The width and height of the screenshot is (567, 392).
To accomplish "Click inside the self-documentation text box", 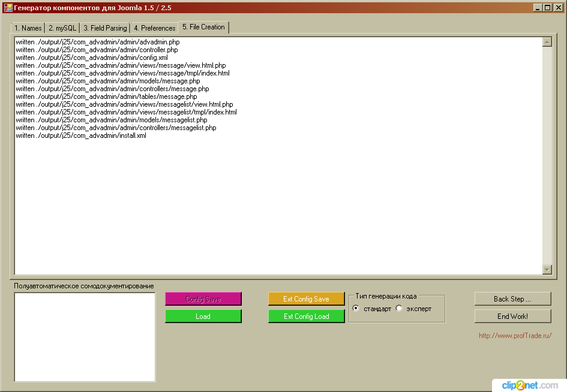I will click(x=85, y=337).
